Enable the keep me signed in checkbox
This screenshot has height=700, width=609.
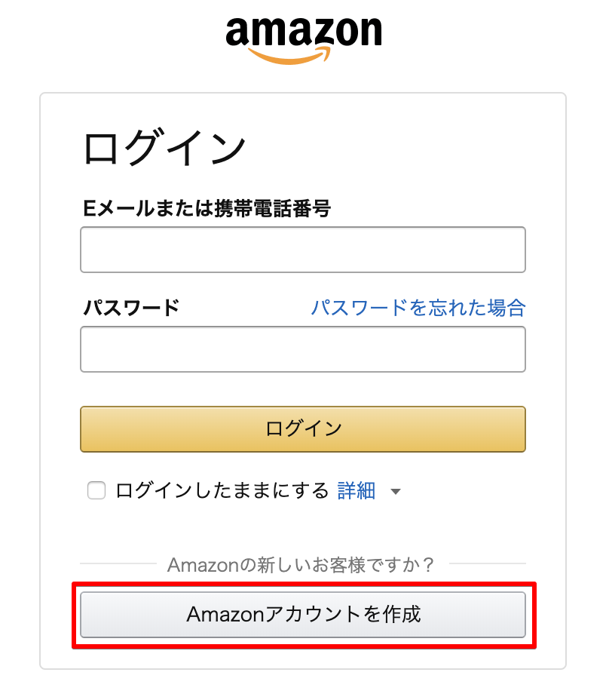click(x=96, y=490)
